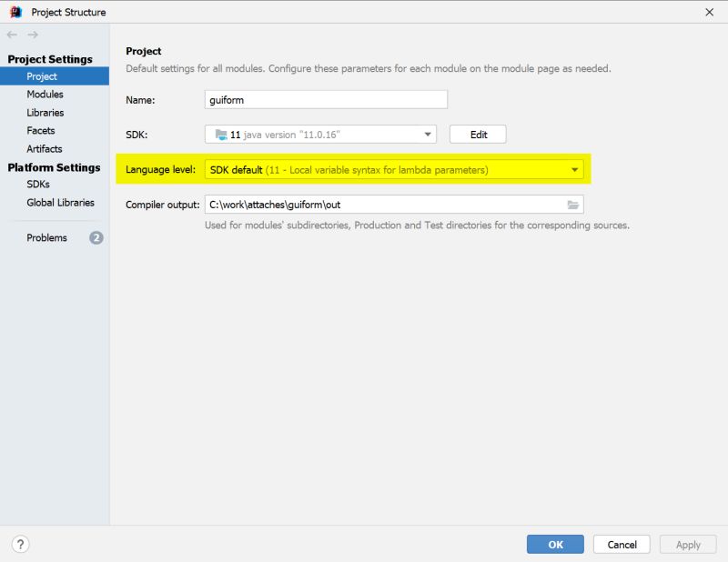Select Facets under Project Settings

coord(42,130)
